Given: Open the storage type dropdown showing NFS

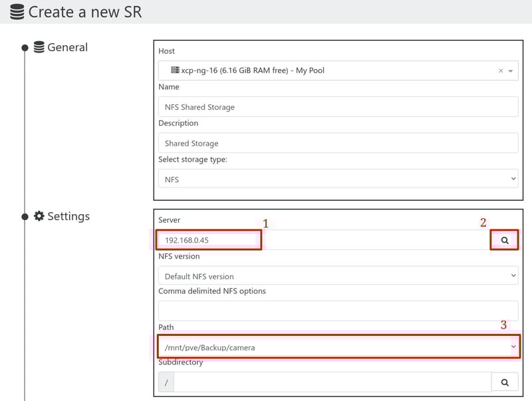Looking at the screenshot, I should (x=338, y=179).
